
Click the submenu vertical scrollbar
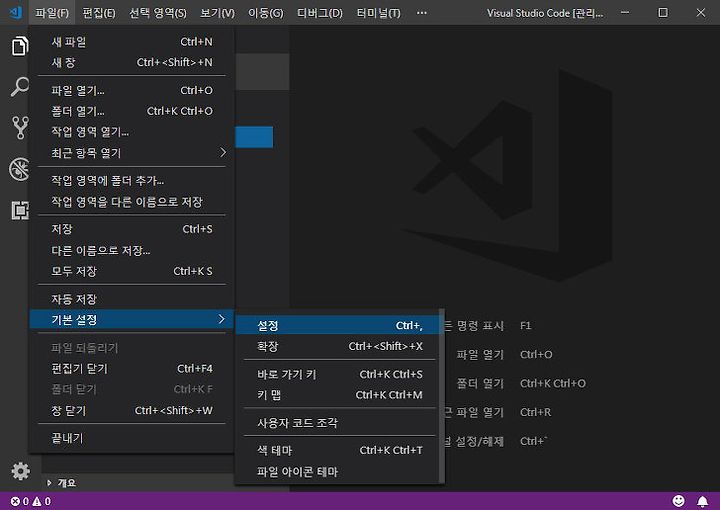click(x=442, y=396)
